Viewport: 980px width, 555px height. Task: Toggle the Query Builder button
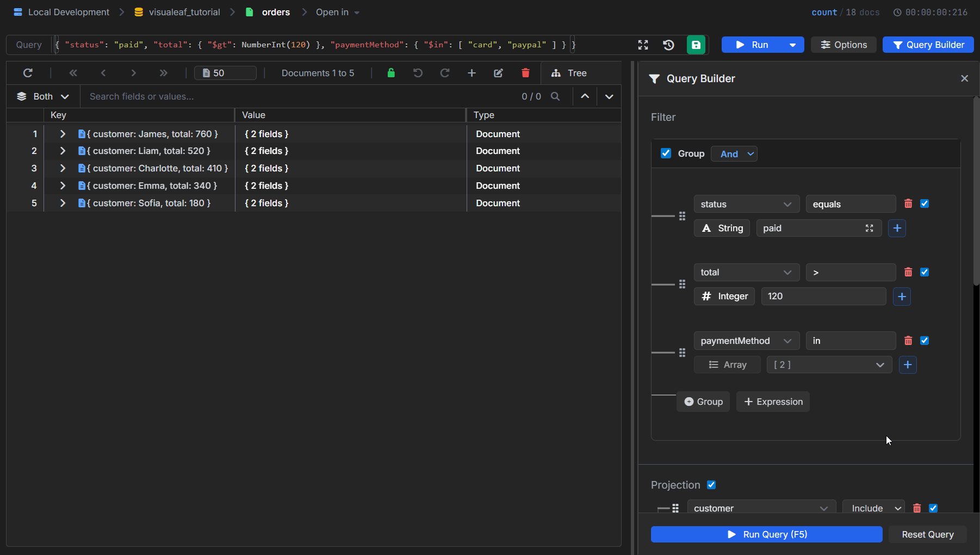[928, 45]
